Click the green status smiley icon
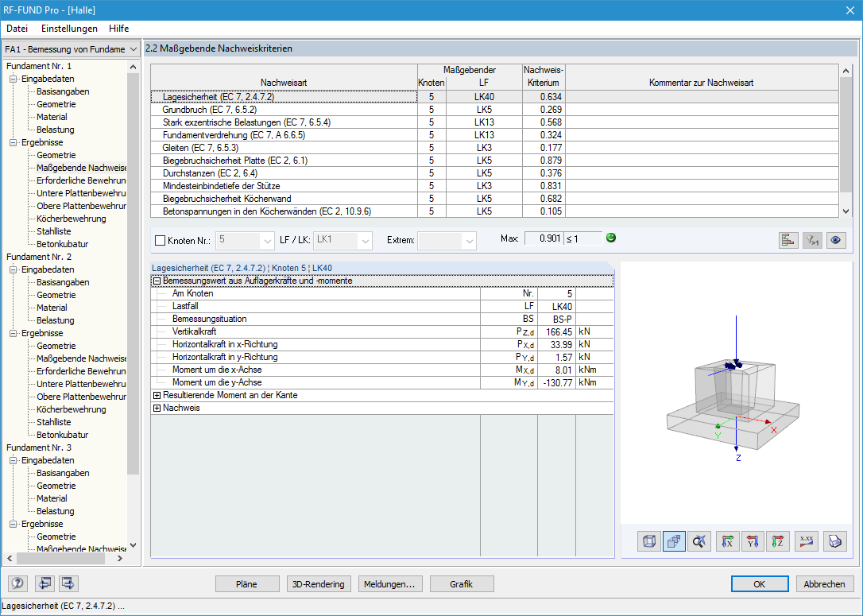Viewport: 863px width, 616px height. click(610, 238)
